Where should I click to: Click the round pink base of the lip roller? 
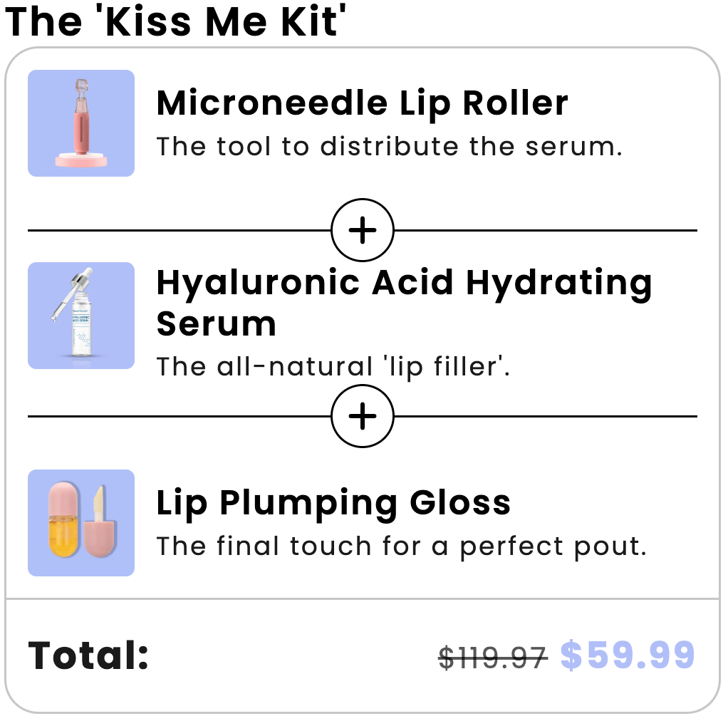[81, 161]
